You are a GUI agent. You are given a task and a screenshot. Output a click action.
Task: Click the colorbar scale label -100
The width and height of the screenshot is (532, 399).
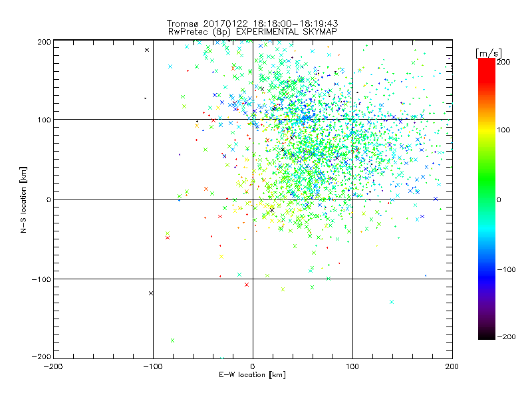[x=506, y=270]
